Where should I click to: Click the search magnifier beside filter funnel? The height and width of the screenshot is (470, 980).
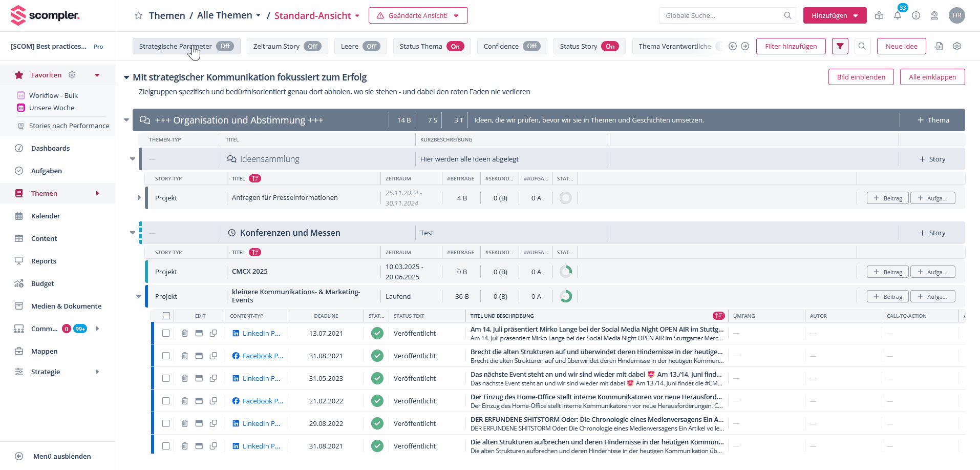862,46
